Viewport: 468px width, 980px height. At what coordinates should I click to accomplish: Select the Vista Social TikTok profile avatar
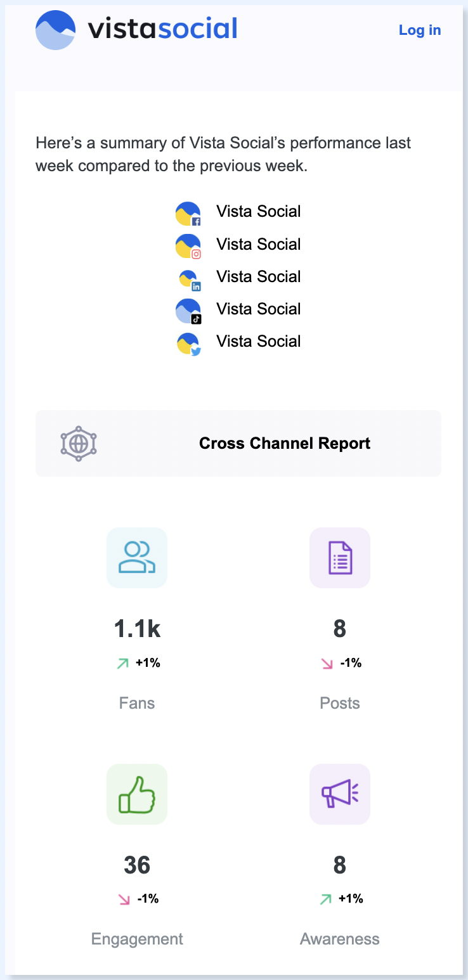click(188, 311)
